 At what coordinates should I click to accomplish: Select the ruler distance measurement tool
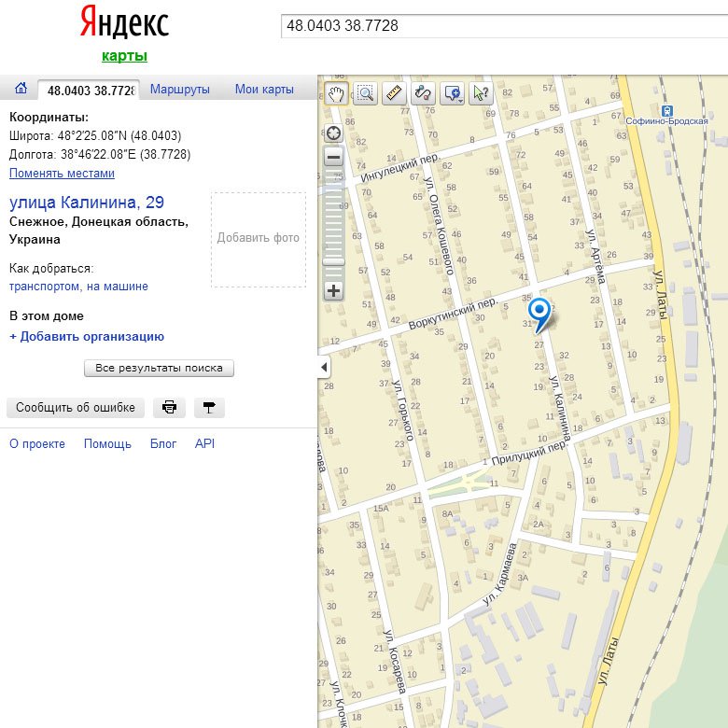(394, 92)
